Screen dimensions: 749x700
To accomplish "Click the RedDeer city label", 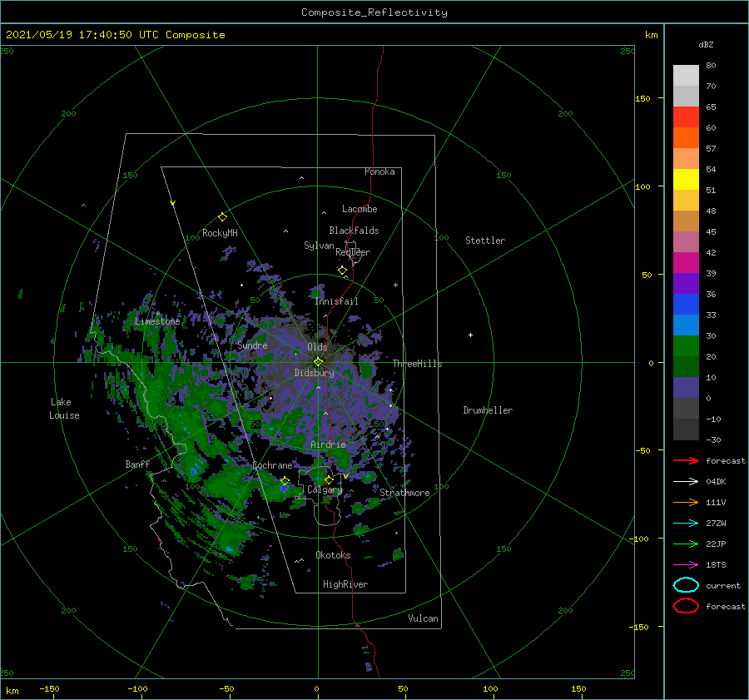I will click(x=353, y=252).
